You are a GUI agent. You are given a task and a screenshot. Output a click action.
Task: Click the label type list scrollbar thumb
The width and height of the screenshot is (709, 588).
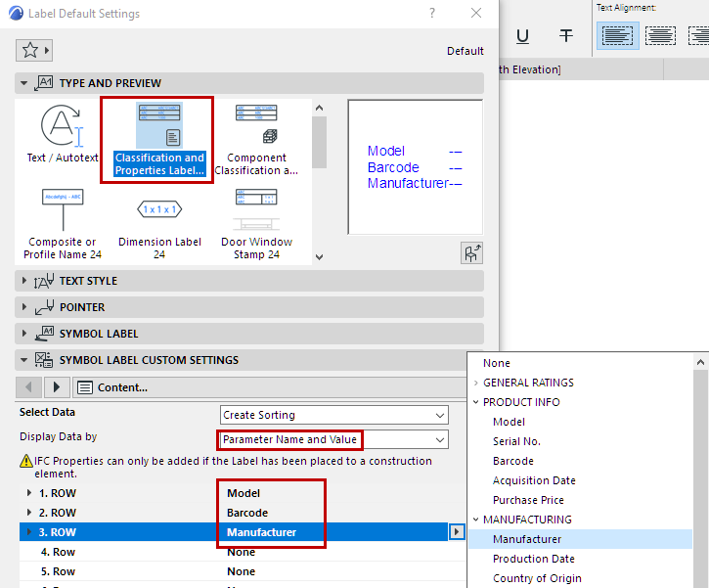tap(319, 143)
